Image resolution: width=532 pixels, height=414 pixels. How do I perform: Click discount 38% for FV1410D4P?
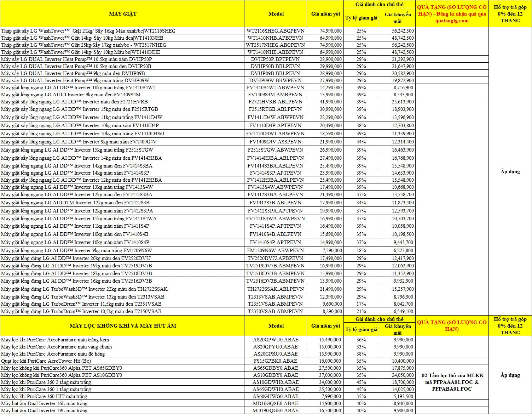point(361,125)
